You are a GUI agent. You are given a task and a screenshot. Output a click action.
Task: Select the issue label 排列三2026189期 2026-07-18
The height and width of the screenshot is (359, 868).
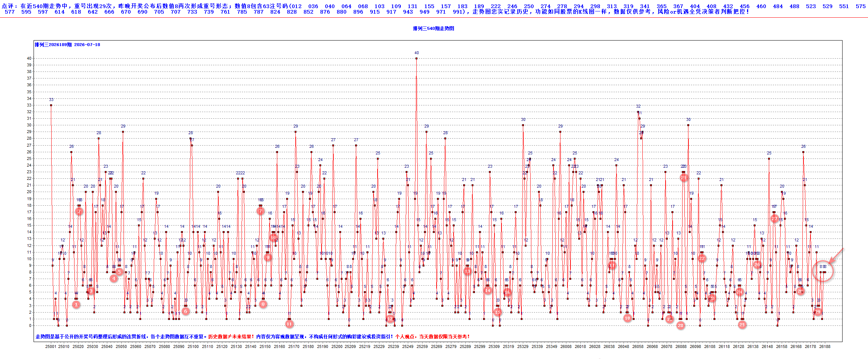click(67, 45)
